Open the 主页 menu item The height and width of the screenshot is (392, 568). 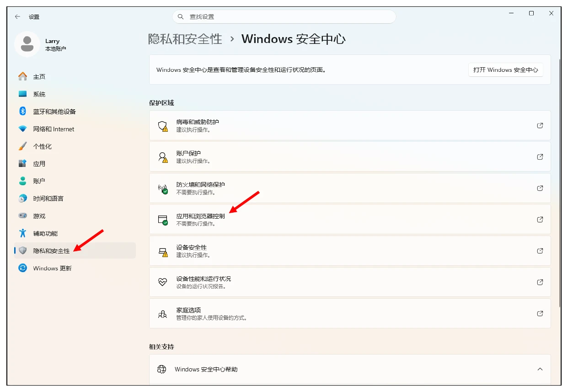pos(75,76)
